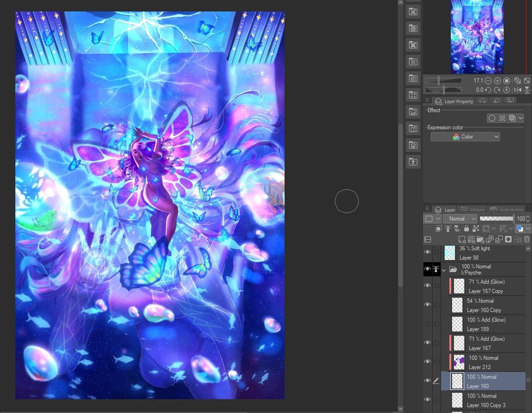The image size is (532, 413).
Task: Click the layer opacity slider
Action: (x=496, y=218)
